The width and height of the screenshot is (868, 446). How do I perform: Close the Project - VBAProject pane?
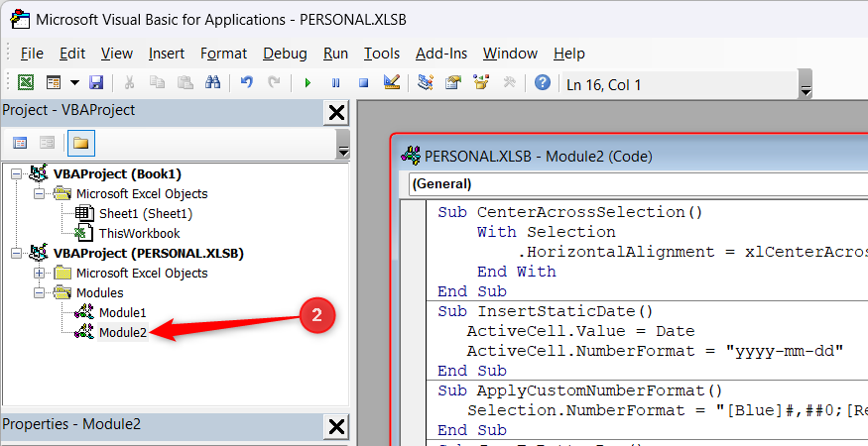336,113
